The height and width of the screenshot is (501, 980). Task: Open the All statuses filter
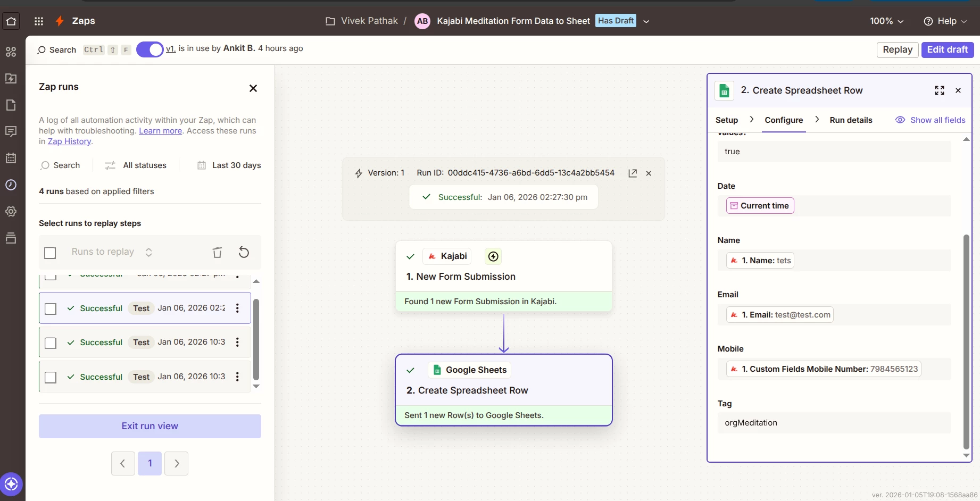[136, 165]
